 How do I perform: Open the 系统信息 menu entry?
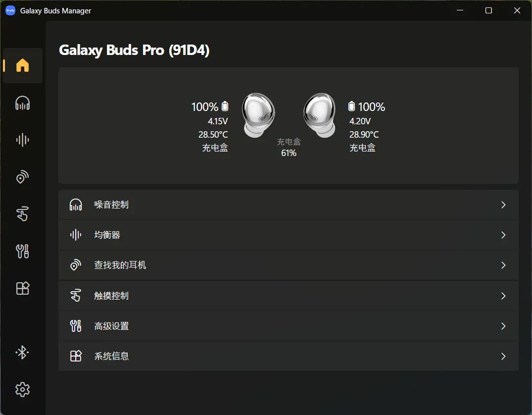coord(289,356)
